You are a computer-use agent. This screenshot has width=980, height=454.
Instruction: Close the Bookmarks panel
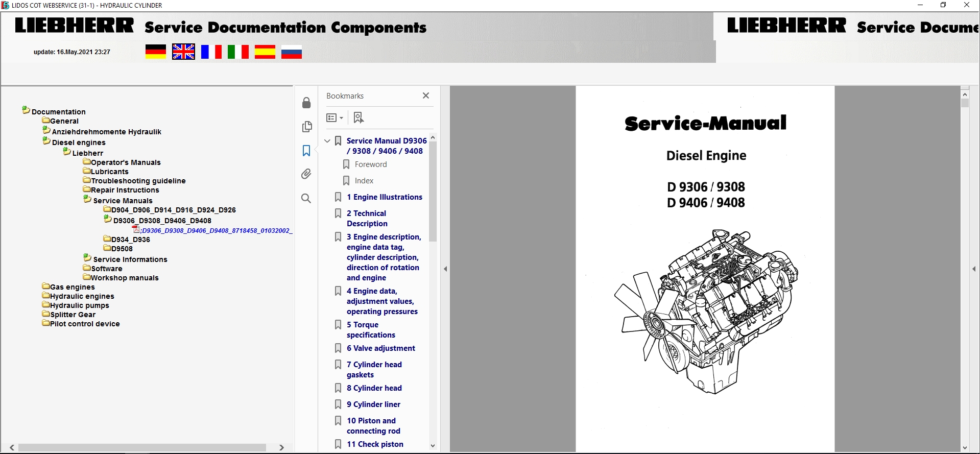(426, 95)
